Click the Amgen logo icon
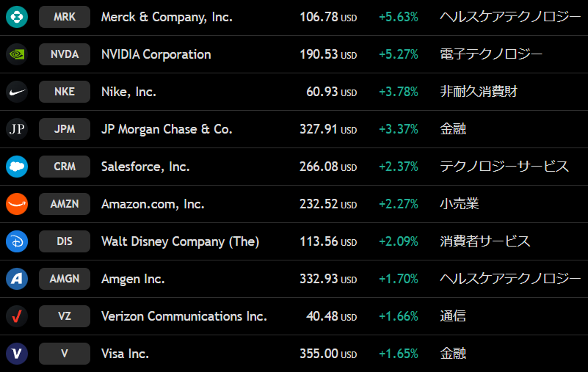 coord(17,279)
